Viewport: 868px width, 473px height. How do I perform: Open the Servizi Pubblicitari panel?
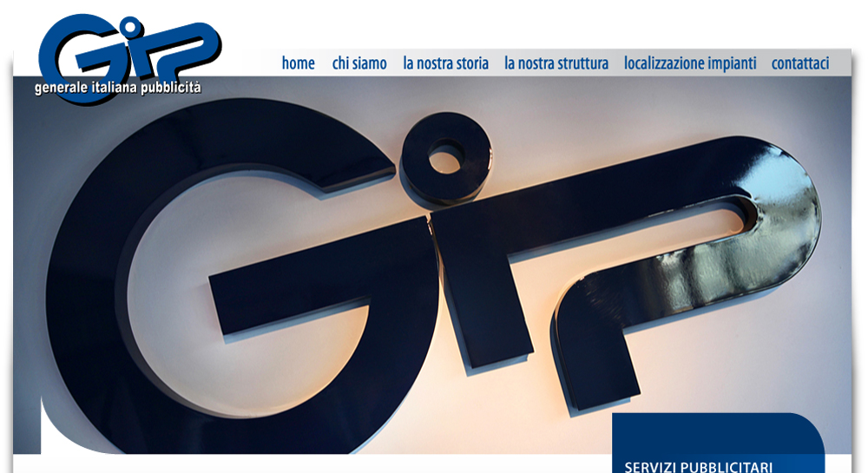coord(718,443)
